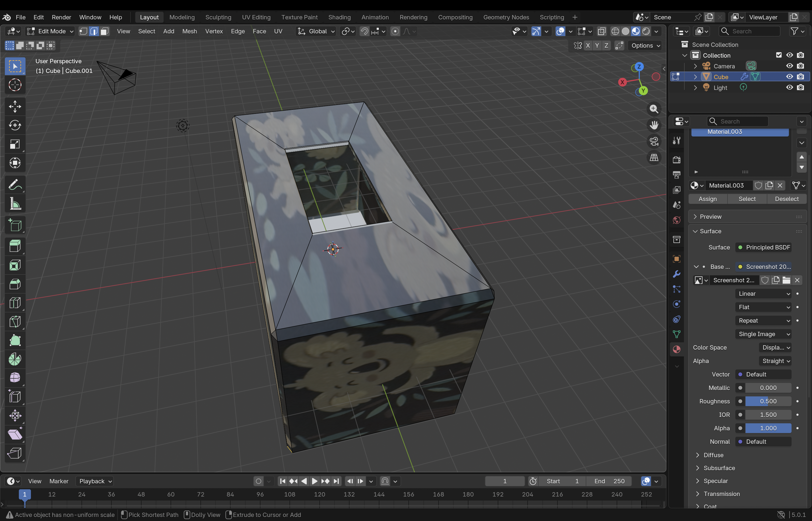The image size is (812, 521).
Task: Click the Assign material button
Action: coord(708,199)
